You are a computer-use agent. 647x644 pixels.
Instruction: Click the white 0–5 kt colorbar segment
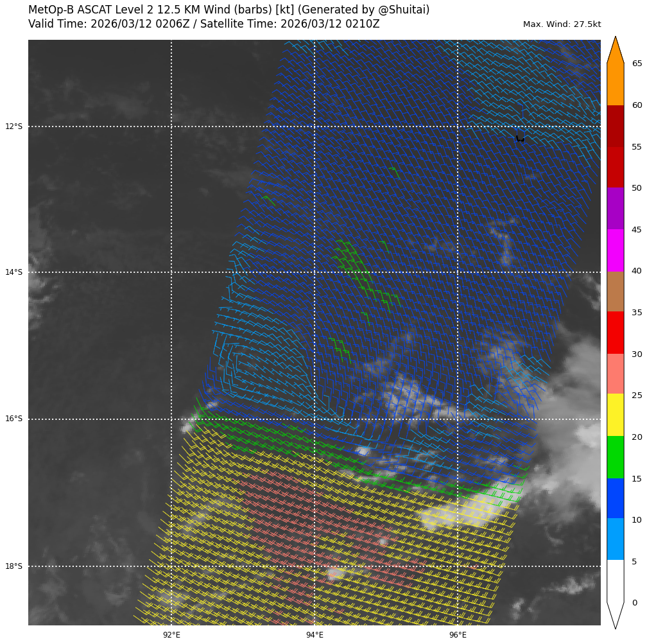pyautogui.click(x=615, y=580)
